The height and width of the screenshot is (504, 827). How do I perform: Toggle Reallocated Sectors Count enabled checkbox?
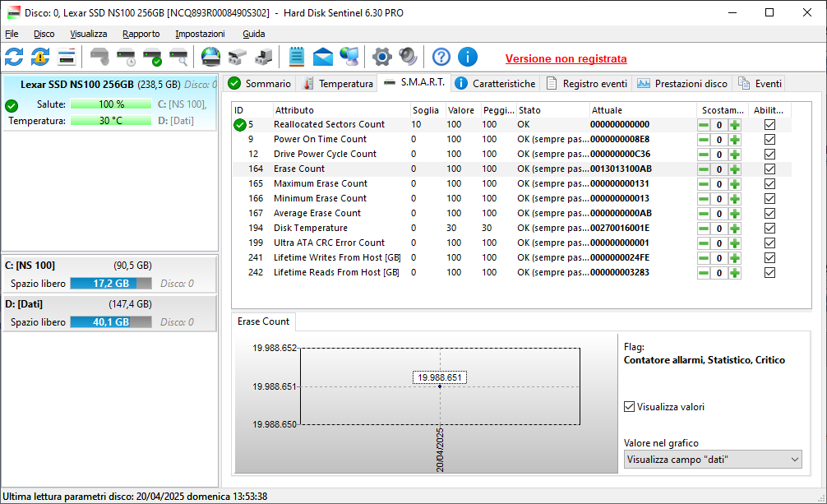[770, 125]
